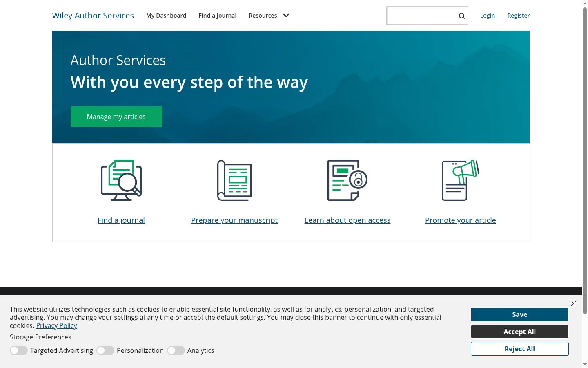Click the scrollbar down arrow
The width and height of the screenshot is (588, 368).
(x=585, y=364)
